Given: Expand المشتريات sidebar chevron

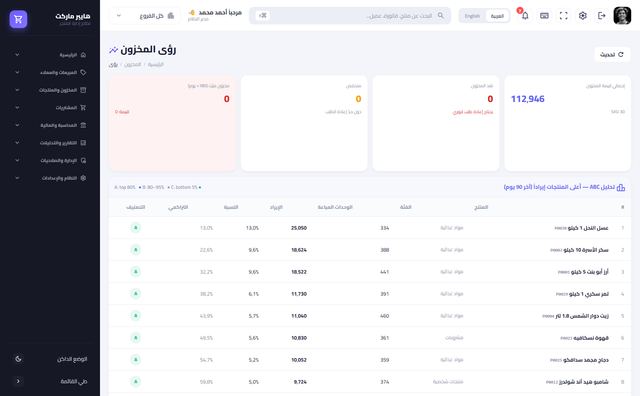Looking at the screenshot, I should [x=17, y=108].
